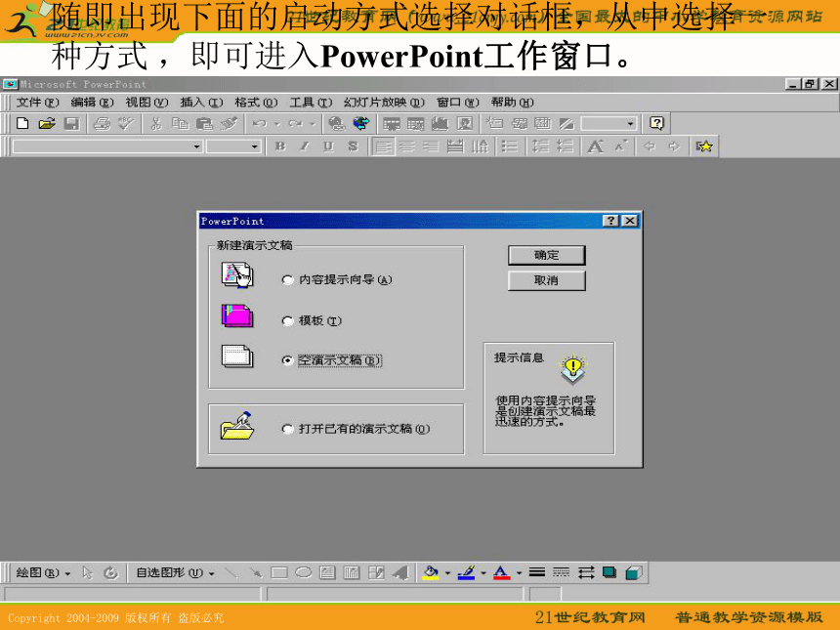The image size is (840, 630).
Task: Click the Animation Effects star icon
Action: coord(703,147)
